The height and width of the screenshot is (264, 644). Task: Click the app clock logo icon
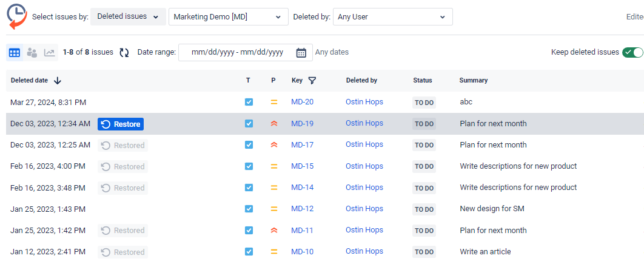click(16, 16)
